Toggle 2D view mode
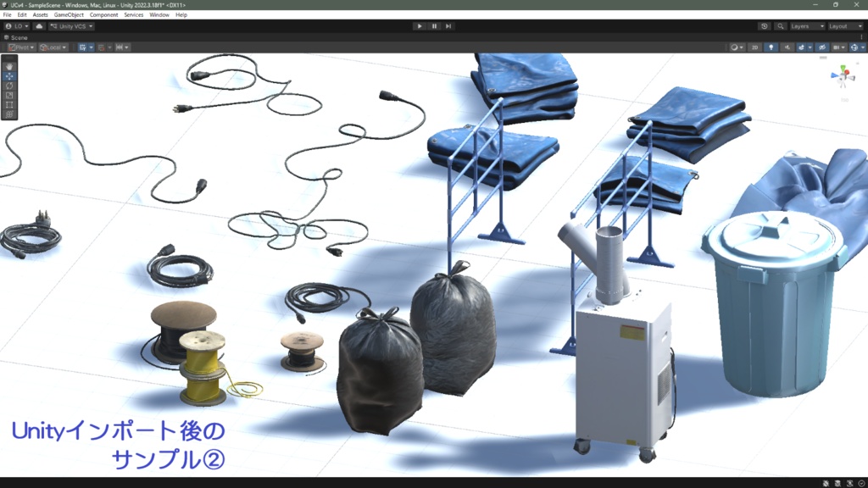This screenshot has height=488, width=868. point(754,47)
